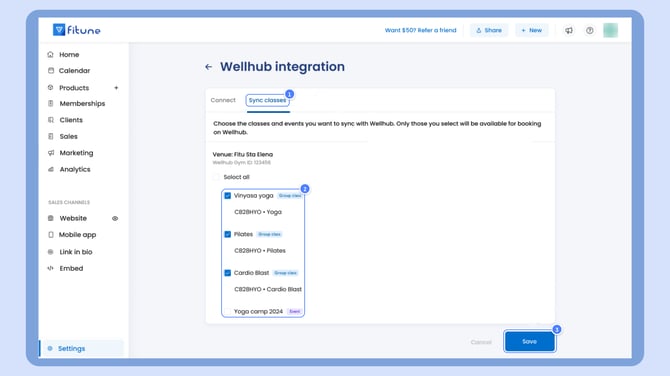Click the Event tag beside Yoga camp 2024
The image size is (670, 376).
[294, 311]
